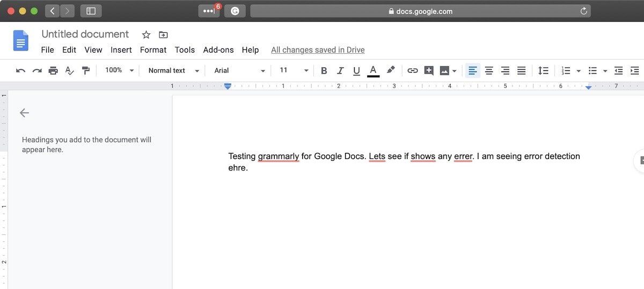Click the Undo arrow icon
Screen dimensions: 644x289
pyautogui.click(x=20, y=70)
